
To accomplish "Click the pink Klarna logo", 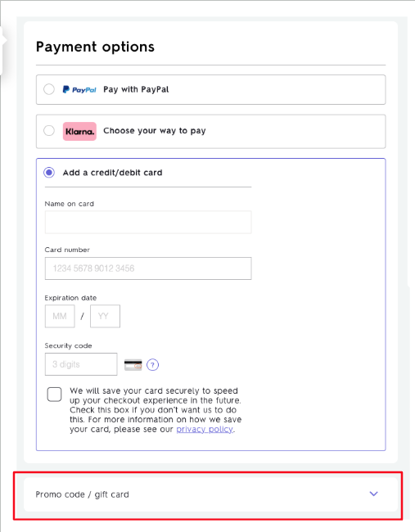I will point(79,131).
